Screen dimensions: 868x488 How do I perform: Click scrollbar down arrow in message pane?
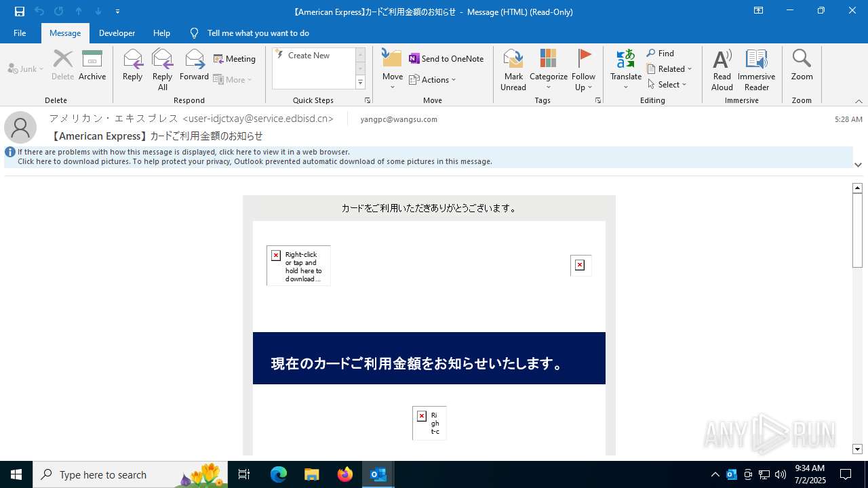coord(858,449)
